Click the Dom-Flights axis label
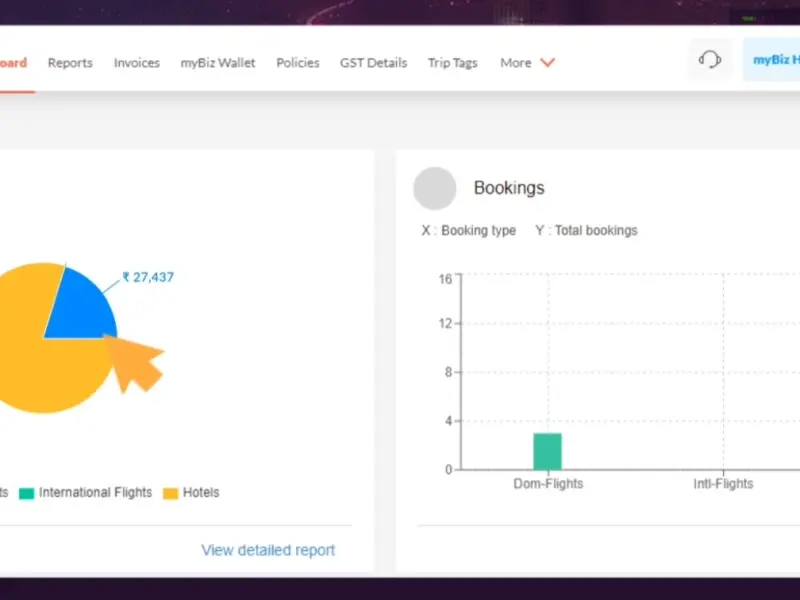 (547, 484)
